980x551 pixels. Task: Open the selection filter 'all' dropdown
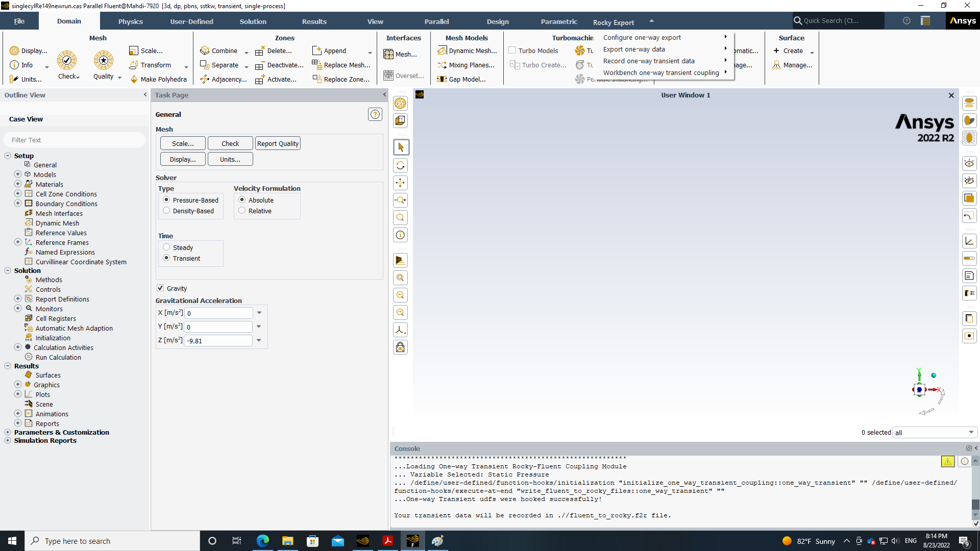coord(971,433)
